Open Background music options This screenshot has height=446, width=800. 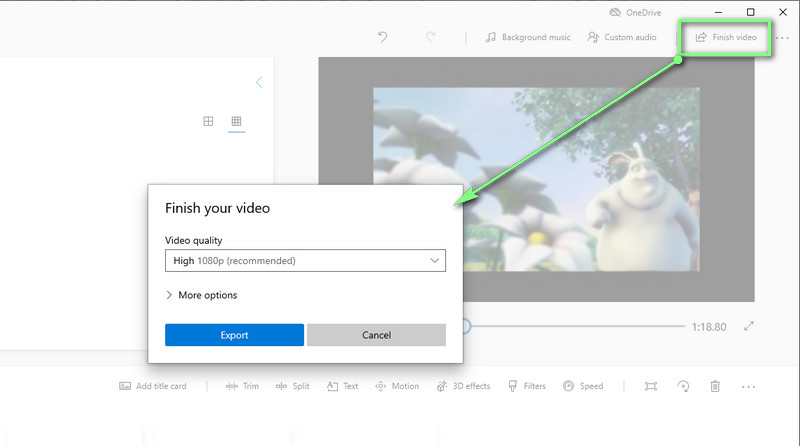(x=528, y=37)
